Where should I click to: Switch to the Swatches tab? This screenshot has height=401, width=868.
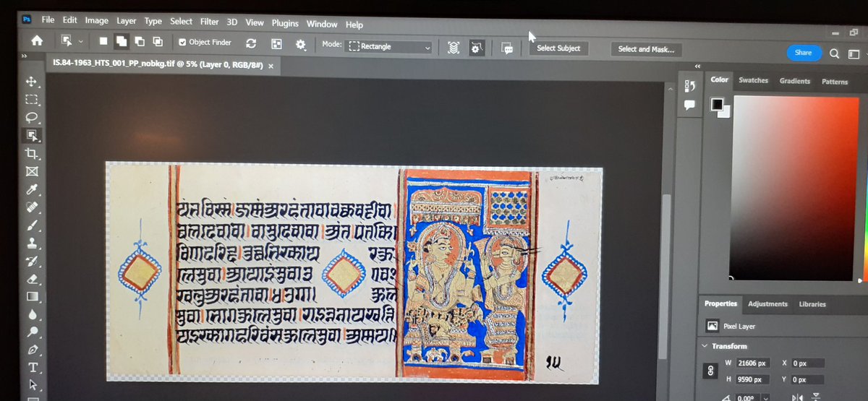(753, 80)
